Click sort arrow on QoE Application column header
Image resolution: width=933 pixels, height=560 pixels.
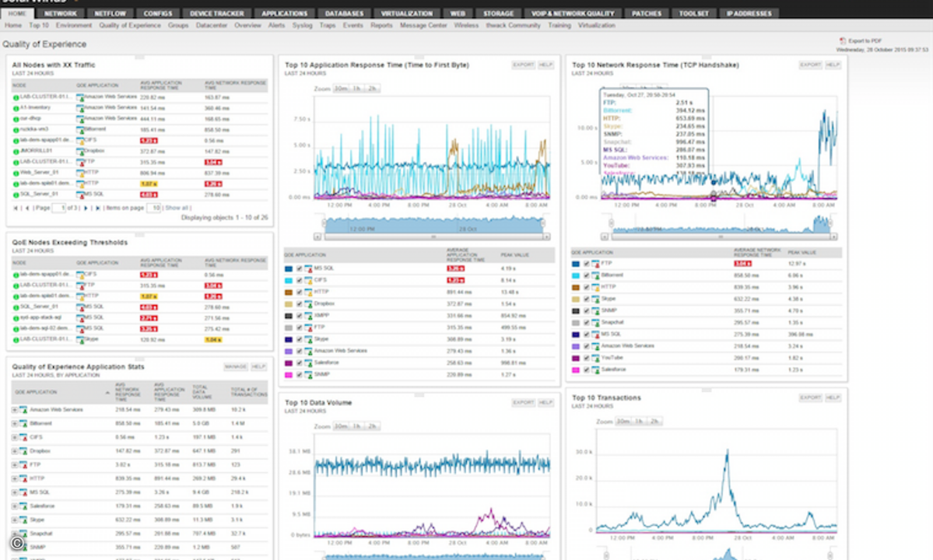point(107,392)
